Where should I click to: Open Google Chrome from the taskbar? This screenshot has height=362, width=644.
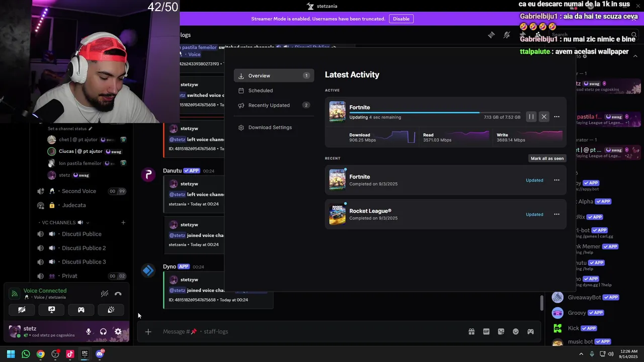coord(40,354)
